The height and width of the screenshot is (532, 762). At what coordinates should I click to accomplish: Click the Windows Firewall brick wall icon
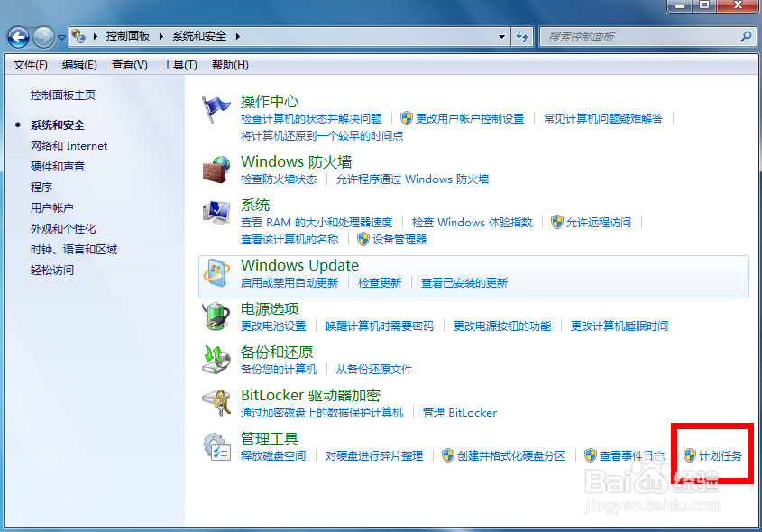pyautogui.click(x=216, y=170)
